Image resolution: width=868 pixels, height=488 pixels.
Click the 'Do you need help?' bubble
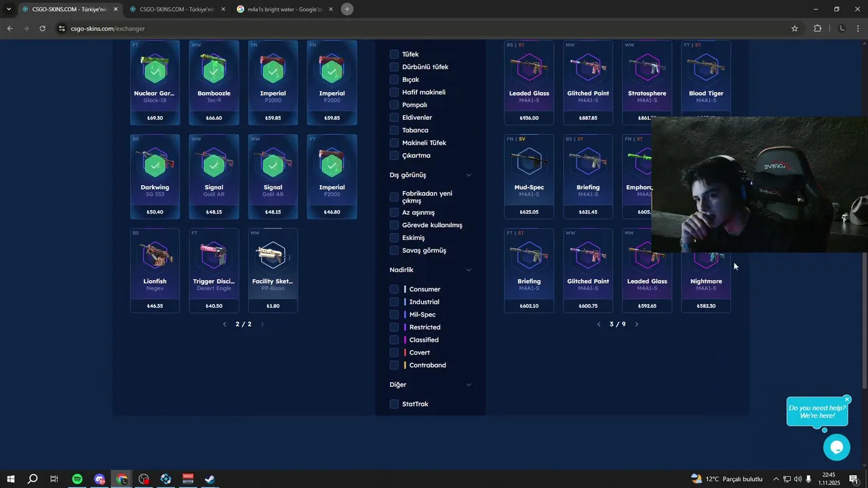[x=817, y=411]
